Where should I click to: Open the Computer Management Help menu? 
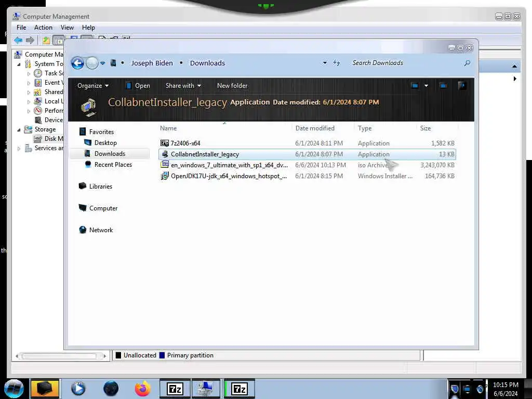(88, 28)
